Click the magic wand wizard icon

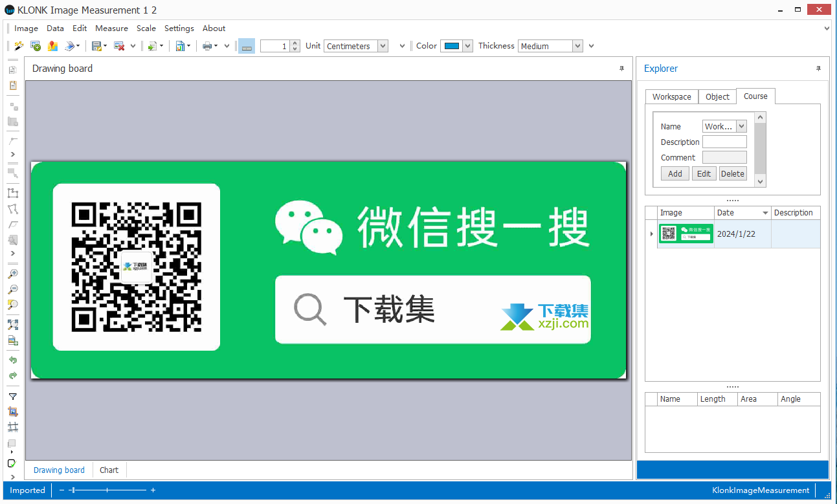coord(19,46)
